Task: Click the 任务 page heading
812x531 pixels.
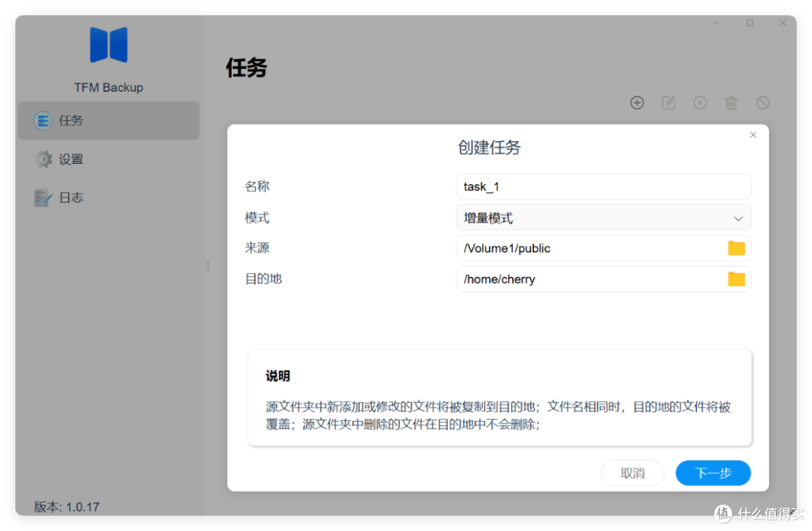Action: coord(247,68)
